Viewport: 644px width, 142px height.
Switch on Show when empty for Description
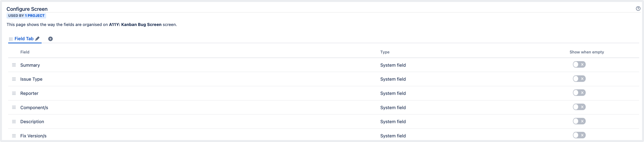pyautogui.click(x=579, y=121)
